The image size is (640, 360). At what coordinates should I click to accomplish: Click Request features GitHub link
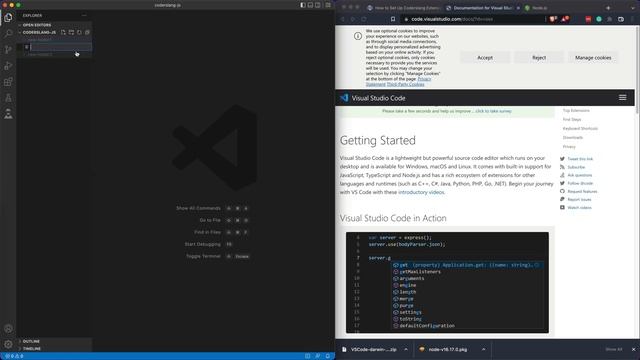[582, 191]
